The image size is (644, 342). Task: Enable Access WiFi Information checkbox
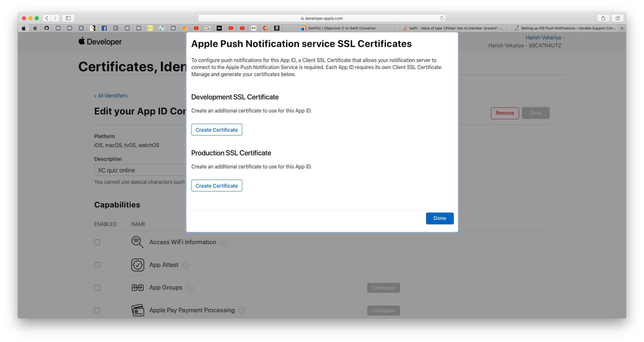[97, 242]
